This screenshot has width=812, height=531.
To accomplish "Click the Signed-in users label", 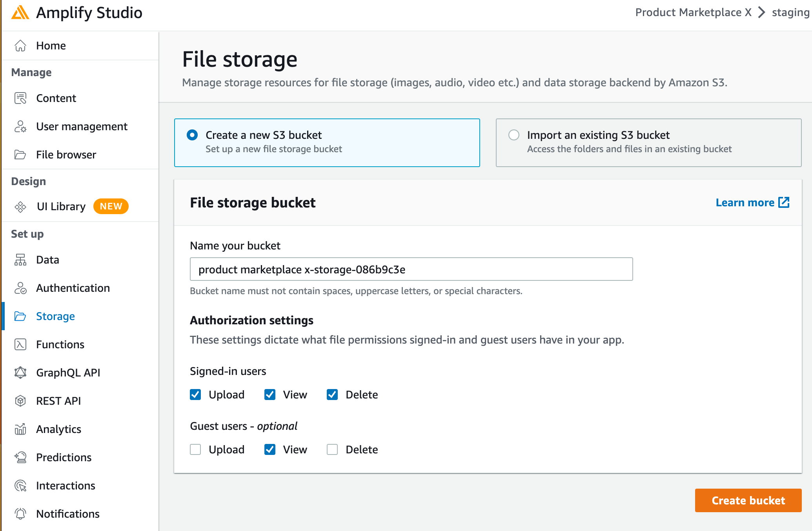I will coord(228,371).
